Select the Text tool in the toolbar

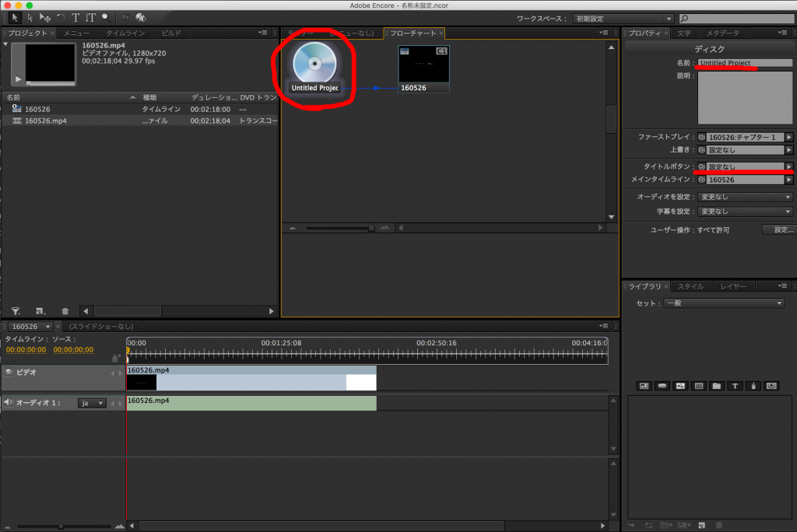tap(75, 17)
